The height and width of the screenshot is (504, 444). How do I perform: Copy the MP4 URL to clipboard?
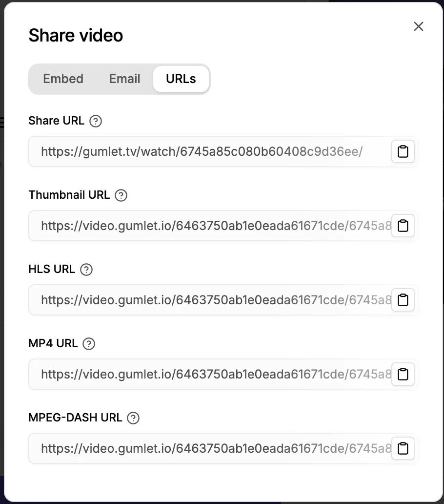(403, 374)
